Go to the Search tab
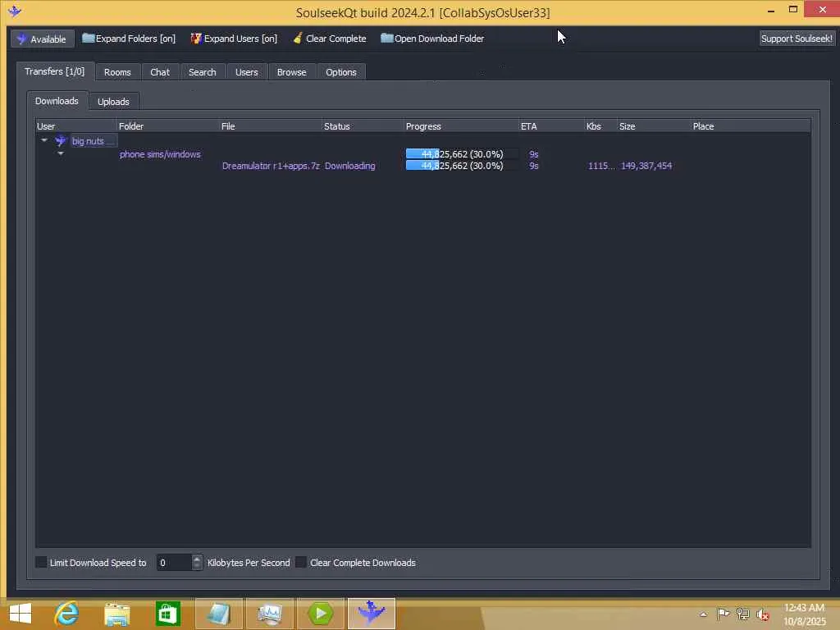 pyautogui.click(x=202, y=72)
